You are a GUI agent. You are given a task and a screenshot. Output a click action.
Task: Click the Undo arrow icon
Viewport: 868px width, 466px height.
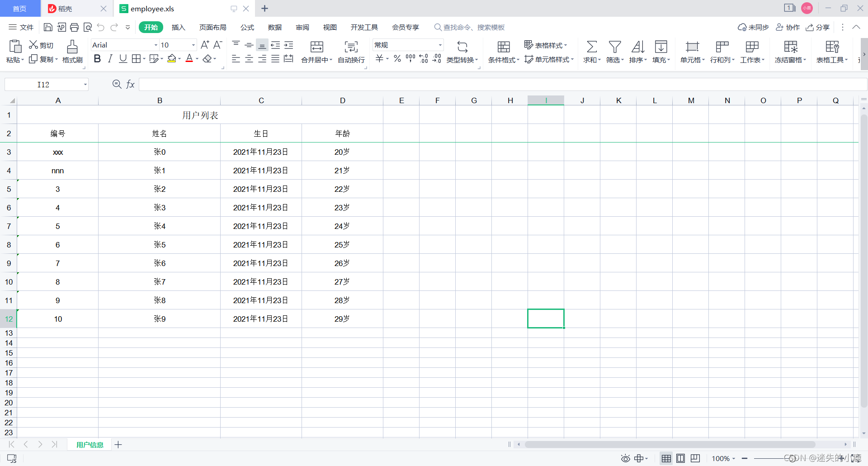(101, 27)
